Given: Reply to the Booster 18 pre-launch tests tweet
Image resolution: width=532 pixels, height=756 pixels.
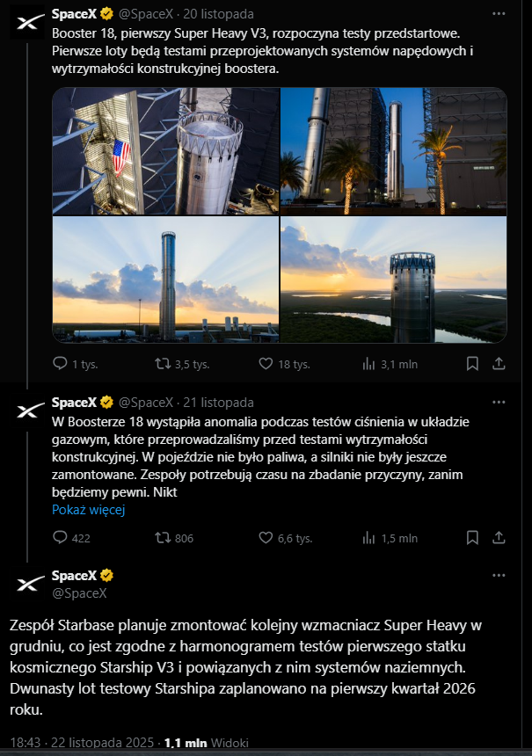Looking at the screenshot, I should [61, 363].
